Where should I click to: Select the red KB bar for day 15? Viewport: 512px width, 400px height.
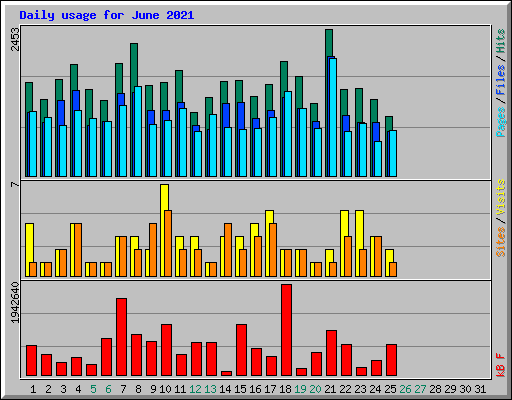241,350
